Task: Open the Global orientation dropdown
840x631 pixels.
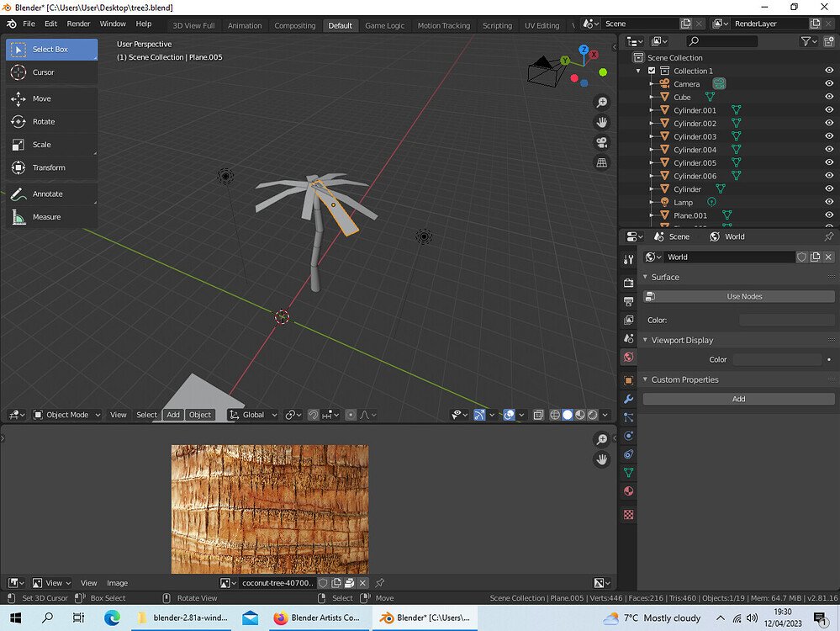Action: pos(253,415)
